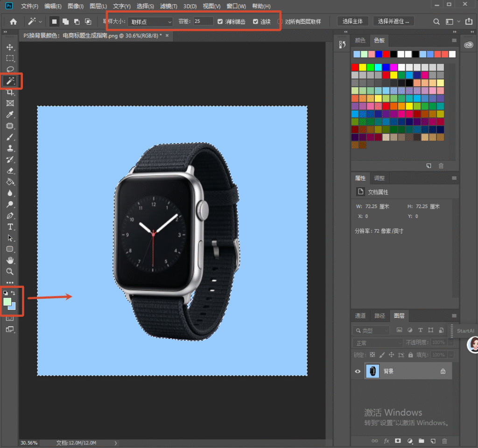478x448 pixels.
Task: Toggle the lock all icon in Layers
Action: [x=411, y=355]
